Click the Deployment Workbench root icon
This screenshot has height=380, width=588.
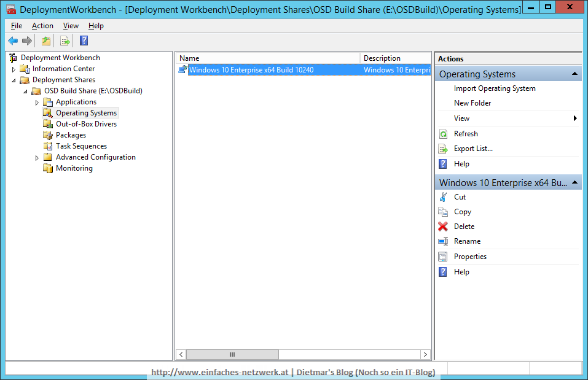(13, 57)
